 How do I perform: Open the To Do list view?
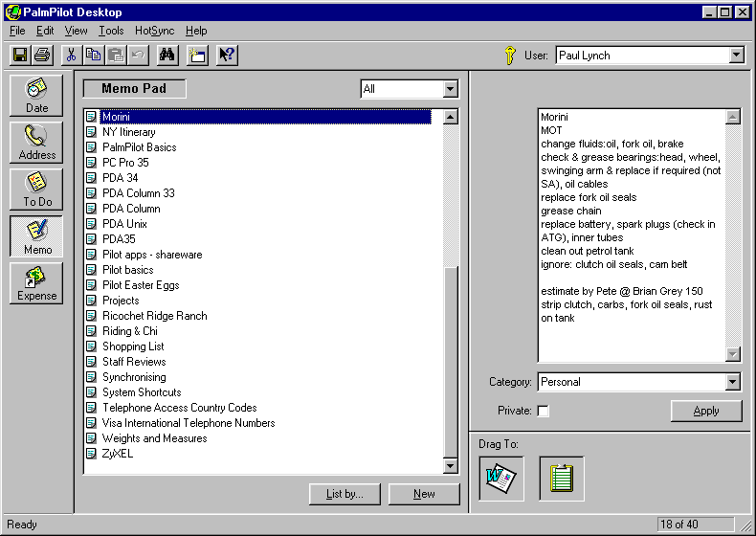36,190
